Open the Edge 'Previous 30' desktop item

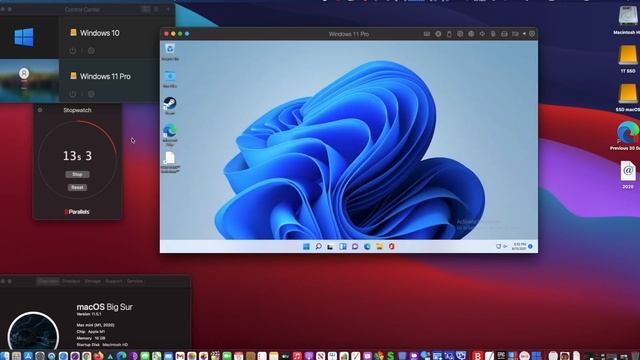click(x=627, y=136)
